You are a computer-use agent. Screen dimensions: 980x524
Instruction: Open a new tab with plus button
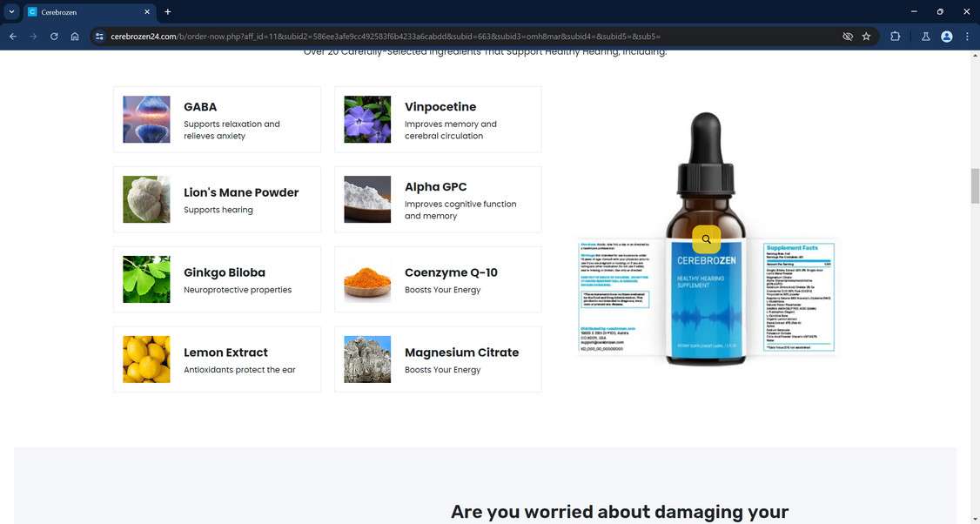[x=167, y=12]
